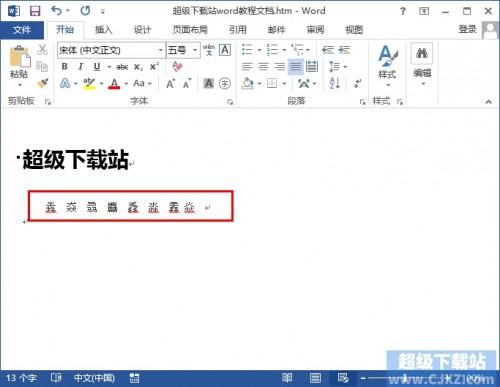Image resolution: width=500 pixels, height=387 pixels.
Task: Click the Cut scissors icon
Action: click(x=42, y=50)
